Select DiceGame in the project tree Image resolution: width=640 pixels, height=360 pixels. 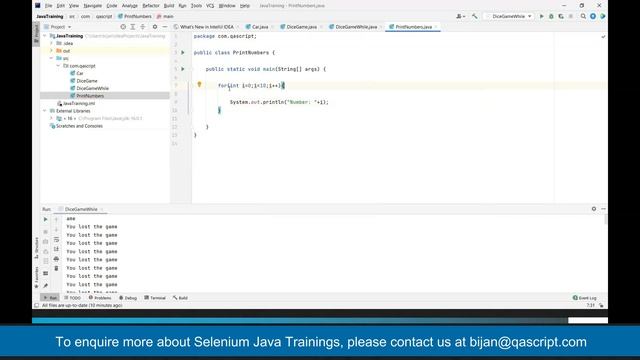(x=87, y=81)
